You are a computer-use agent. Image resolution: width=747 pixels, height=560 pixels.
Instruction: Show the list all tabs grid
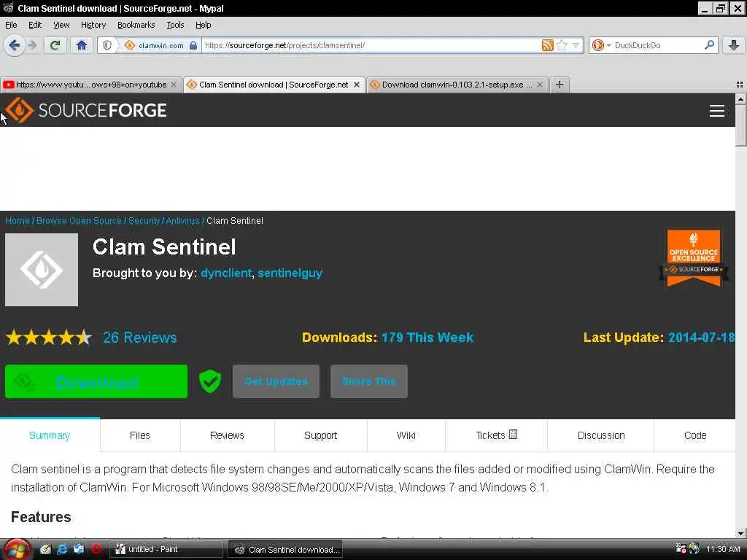pyautogui.click(x=740, y=85)
